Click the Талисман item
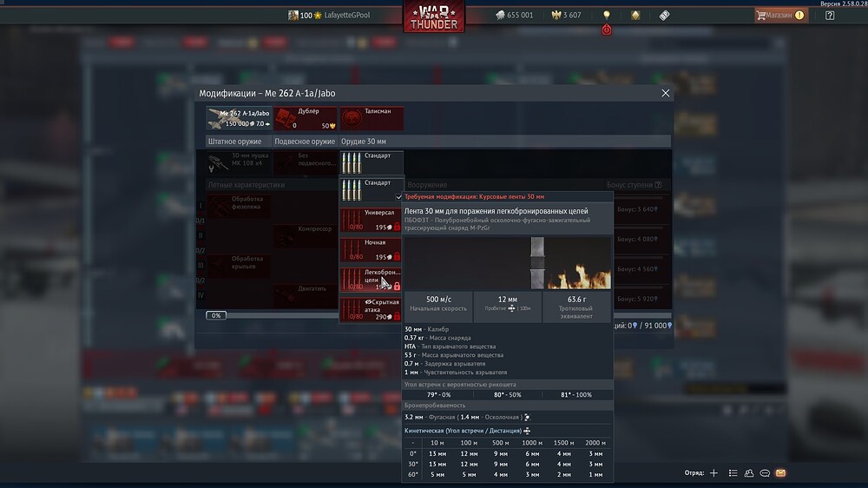 click(x=372, y=119)
